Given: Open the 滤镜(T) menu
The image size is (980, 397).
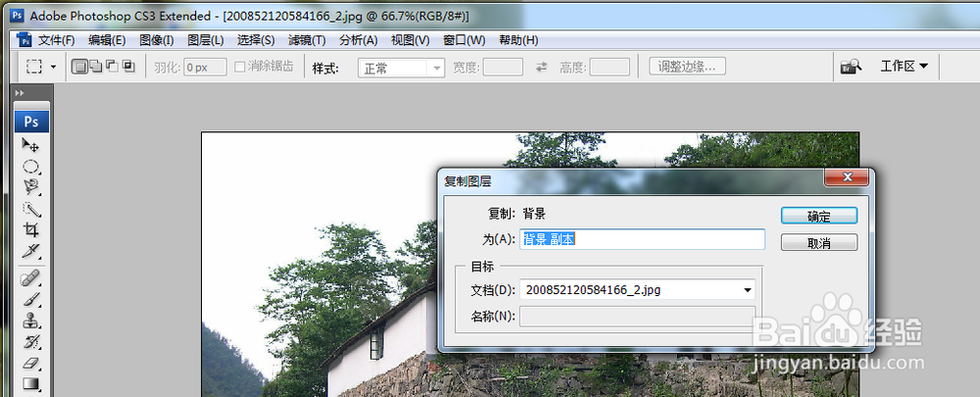Looking at the screenshot, I should tap(307, 40).
